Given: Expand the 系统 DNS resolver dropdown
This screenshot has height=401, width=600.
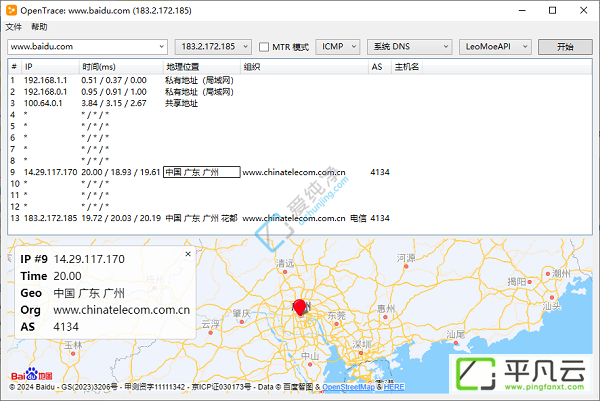Looking at the screenshot, I should click(x=409, y=47).
